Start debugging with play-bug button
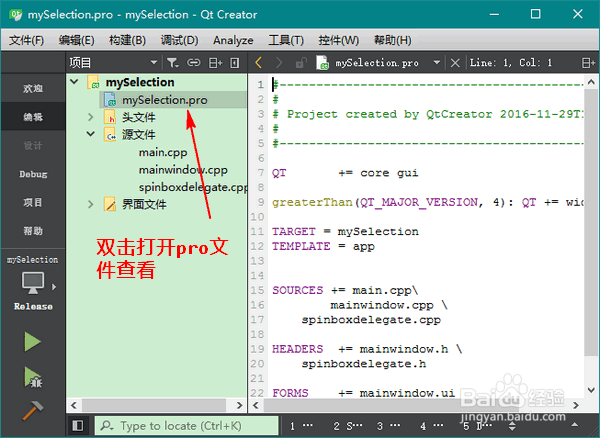600x438 pixels. point(33,377)
